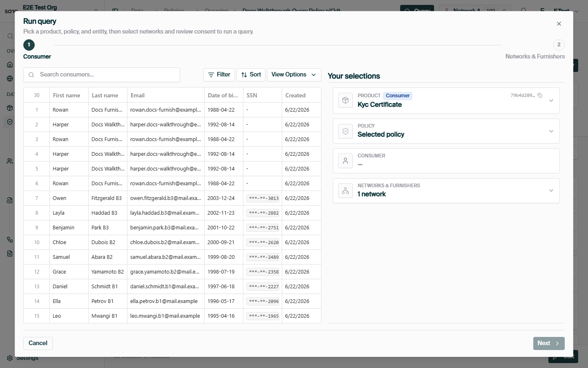The image size is (588, 368).
Task: Click the networks & furnishers icon
Action: 345,191
